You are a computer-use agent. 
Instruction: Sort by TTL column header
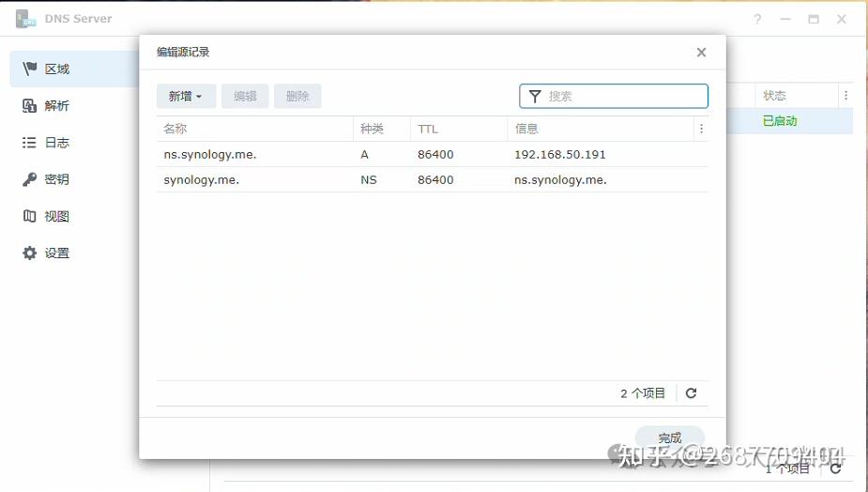click(x=459, y=129)
